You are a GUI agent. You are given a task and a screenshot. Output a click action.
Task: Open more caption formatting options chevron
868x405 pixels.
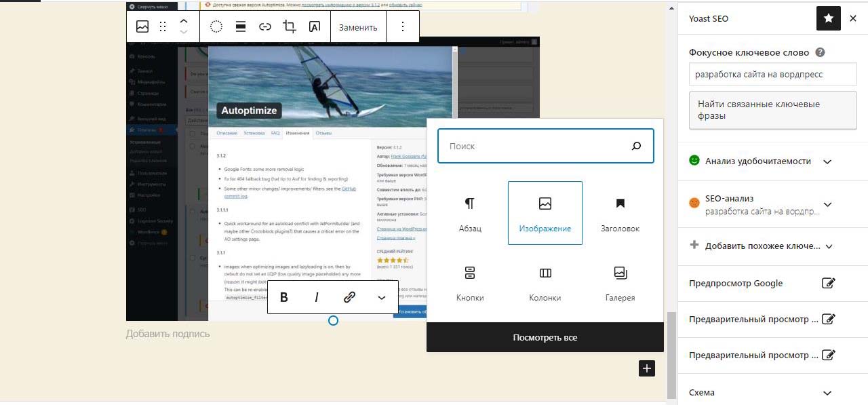tap(382, 297)
